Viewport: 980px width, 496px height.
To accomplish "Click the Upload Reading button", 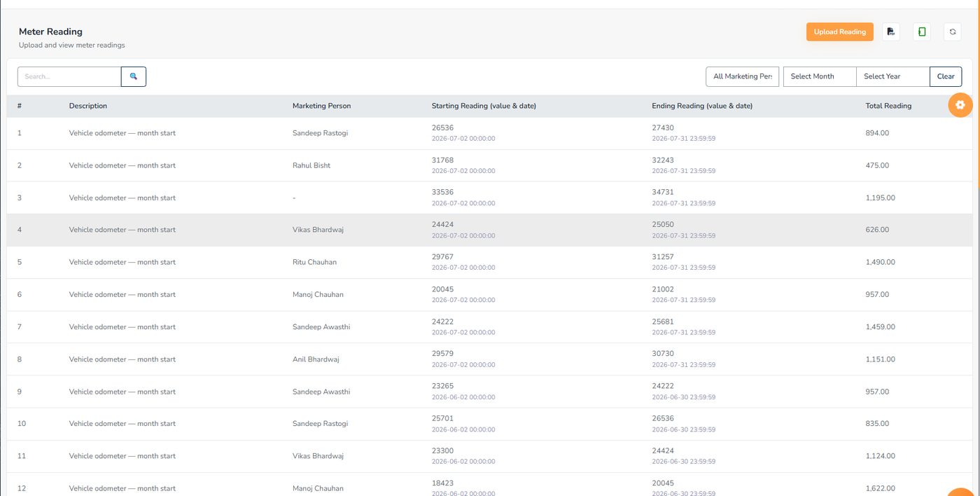I will (x=840, y=32).
